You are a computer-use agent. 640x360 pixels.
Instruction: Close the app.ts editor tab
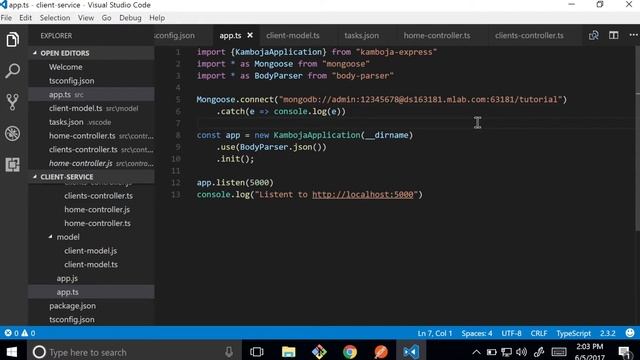[x=250, y=36]
